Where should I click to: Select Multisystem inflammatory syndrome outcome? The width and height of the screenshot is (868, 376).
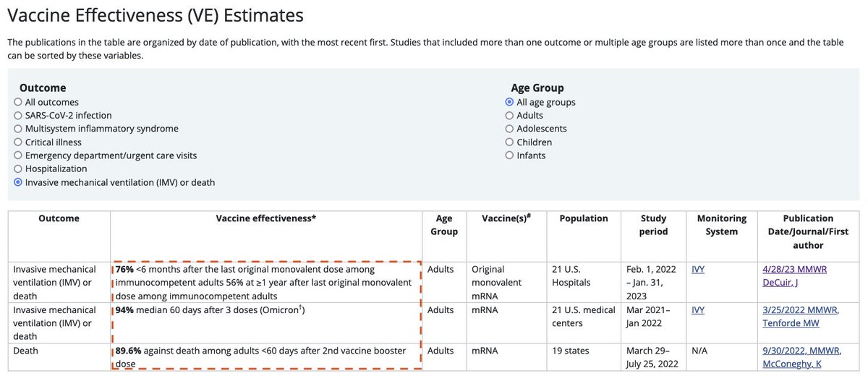click(x=18, y=129)
